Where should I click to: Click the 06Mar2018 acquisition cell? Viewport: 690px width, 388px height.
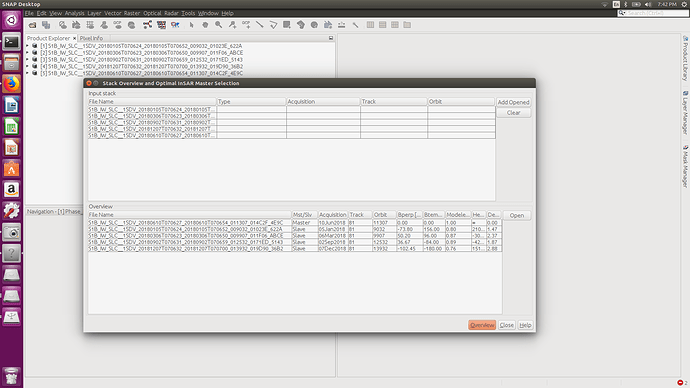(x=333, y=236)
